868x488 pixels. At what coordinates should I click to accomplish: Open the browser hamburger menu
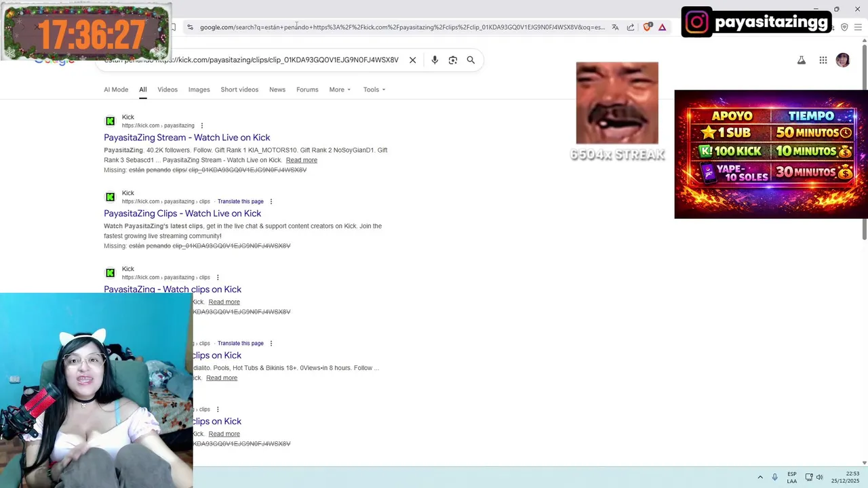coord(857,27)
